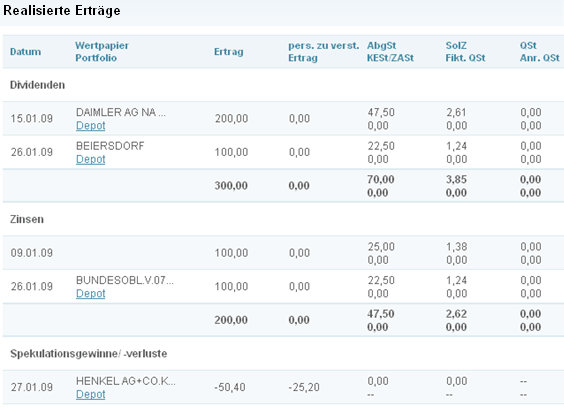Click the SolZ value 2,61
Screen dimensions: 564x408
tap(456, 112)
